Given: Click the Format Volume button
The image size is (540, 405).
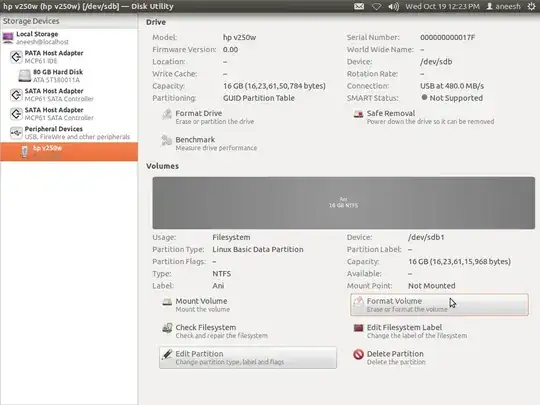Looking at the screenshot, I should pos(439,304).
